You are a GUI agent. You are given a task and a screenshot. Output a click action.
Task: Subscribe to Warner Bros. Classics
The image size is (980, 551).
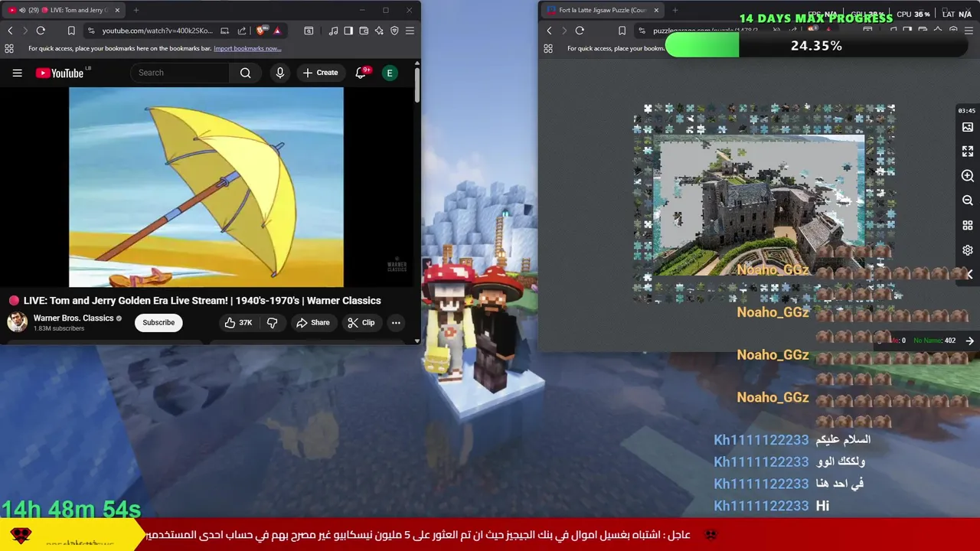(158, 322)
